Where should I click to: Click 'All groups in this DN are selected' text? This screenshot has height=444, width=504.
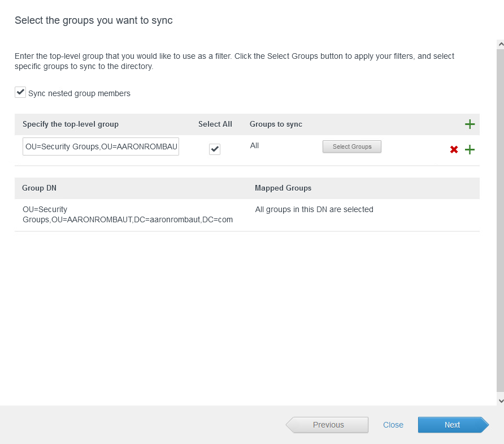point(314,209)
